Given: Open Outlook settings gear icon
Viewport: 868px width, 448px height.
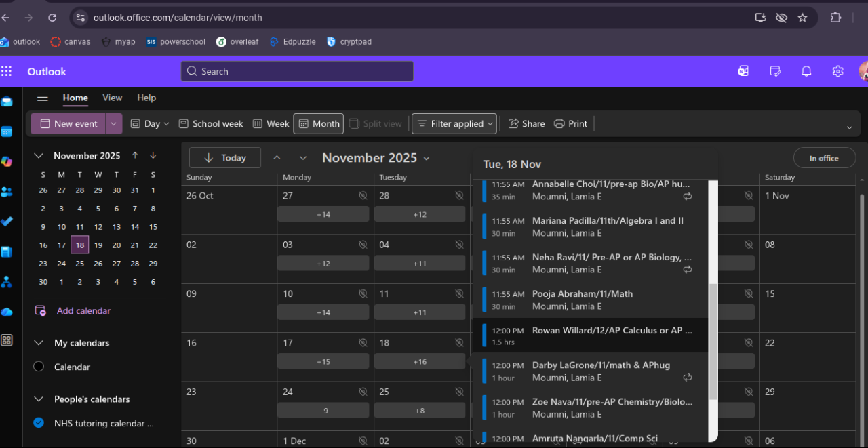Looking at the screenshot, I should (x=838, y=71).
